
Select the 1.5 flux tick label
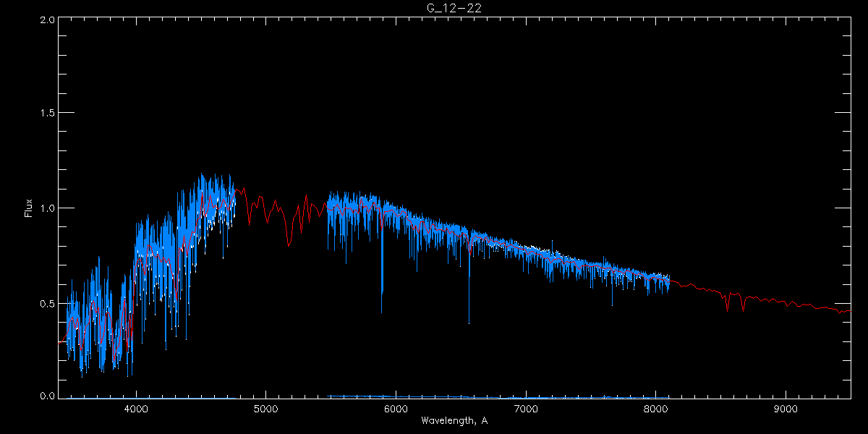tap(48, 114)
